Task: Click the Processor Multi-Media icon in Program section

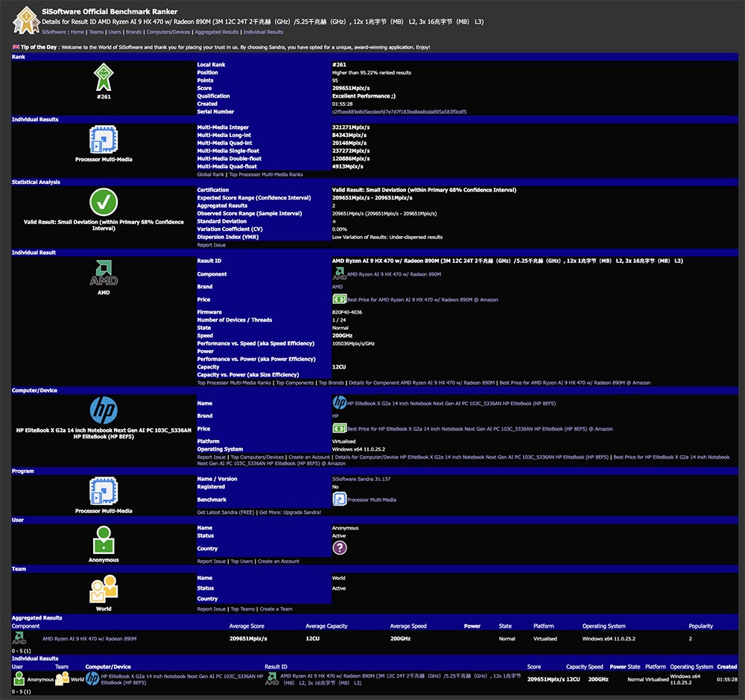Action: click(104, 492)
